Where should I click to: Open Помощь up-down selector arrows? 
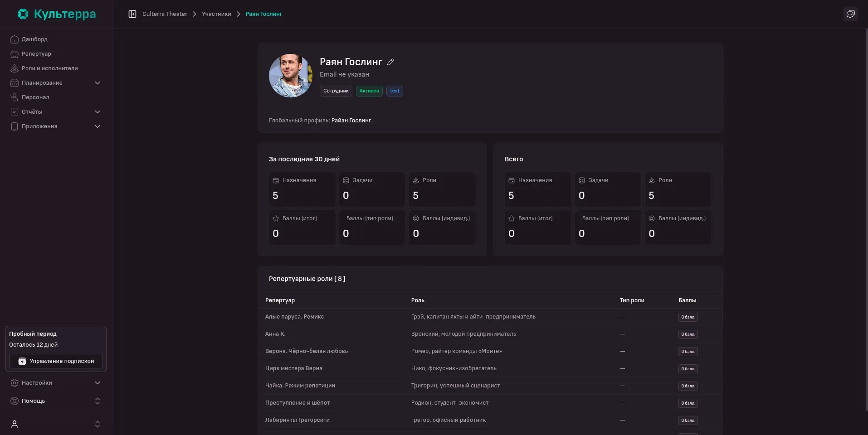pos(98,401)
